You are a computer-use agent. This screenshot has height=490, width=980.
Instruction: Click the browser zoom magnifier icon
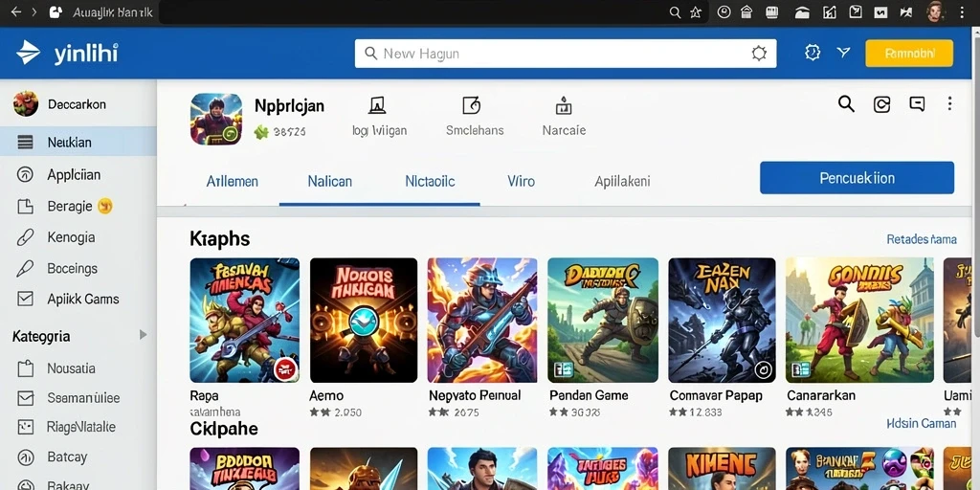coord(675,12)
